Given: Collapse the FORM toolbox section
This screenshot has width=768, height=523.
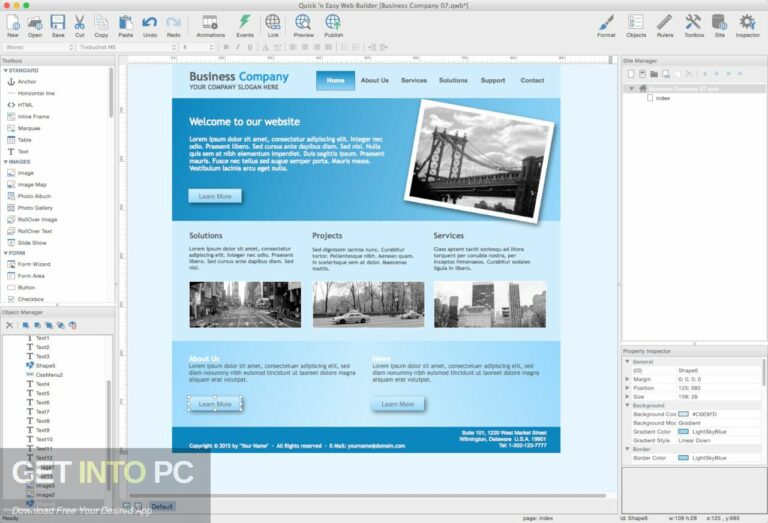Looking at the screenshot, I should coord(5,253).
